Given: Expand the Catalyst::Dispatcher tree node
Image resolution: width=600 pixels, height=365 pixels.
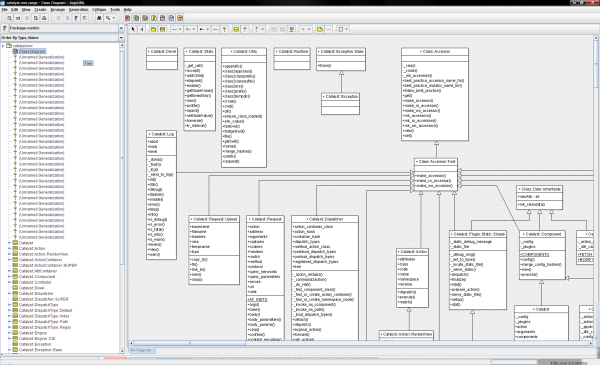Looking at the screenshot, I should tap(10, 293).
